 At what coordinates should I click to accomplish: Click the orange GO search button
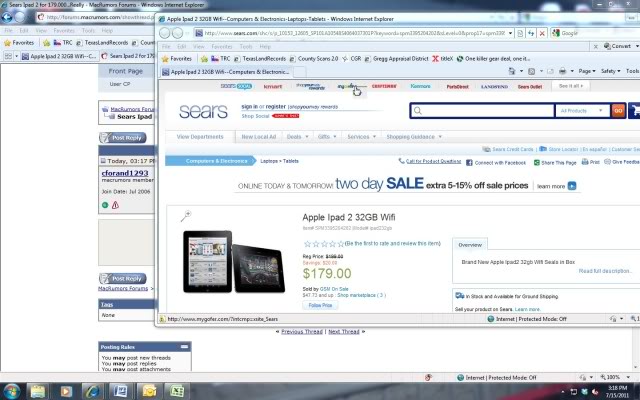[618, 111]
